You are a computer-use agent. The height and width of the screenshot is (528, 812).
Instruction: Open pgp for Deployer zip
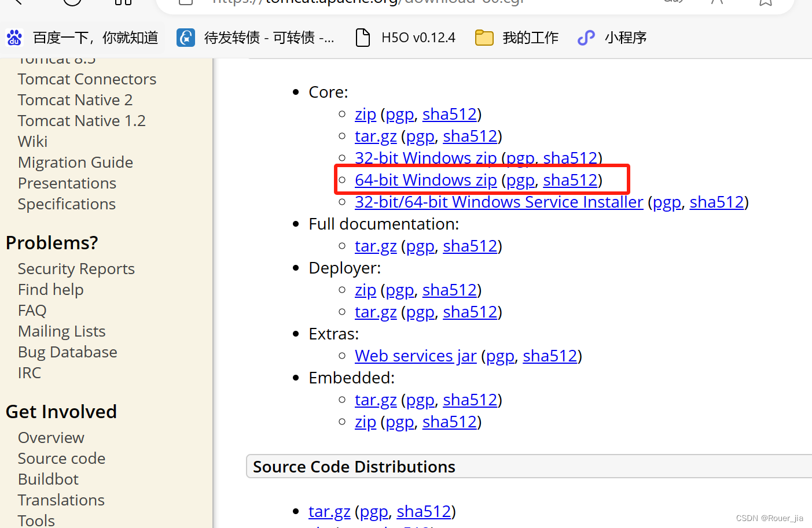coord(400,290)
